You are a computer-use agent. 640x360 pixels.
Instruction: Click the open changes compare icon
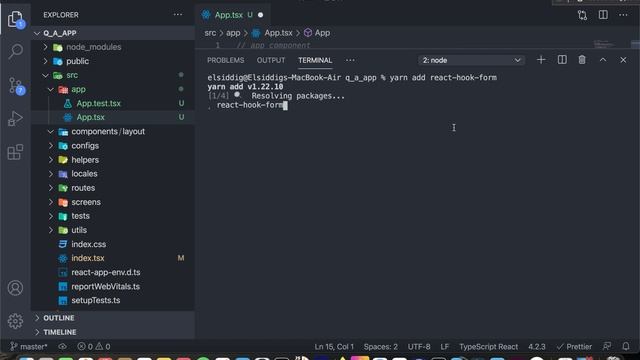(582, 15)
